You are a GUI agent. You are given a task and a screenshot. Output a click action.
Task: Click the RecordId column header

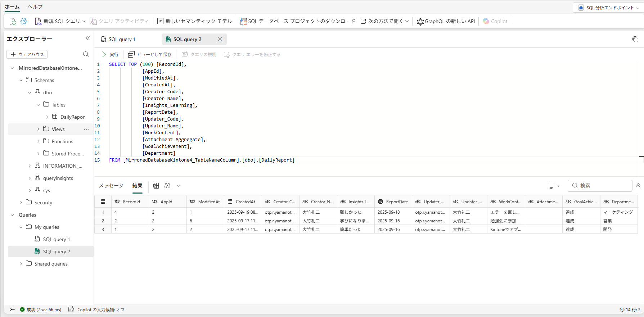pos(130,201)
